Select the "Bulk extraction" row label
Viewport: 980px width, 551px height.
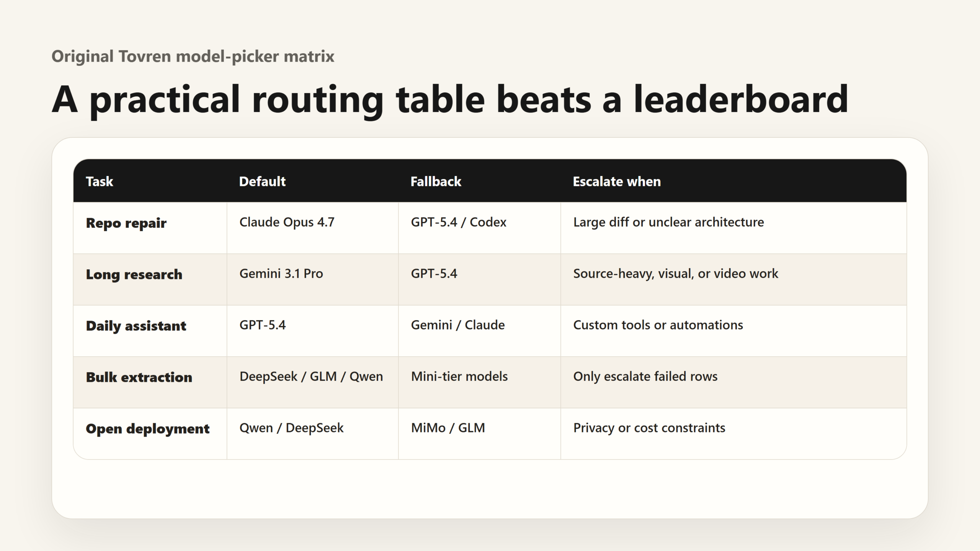click(139, 377)
